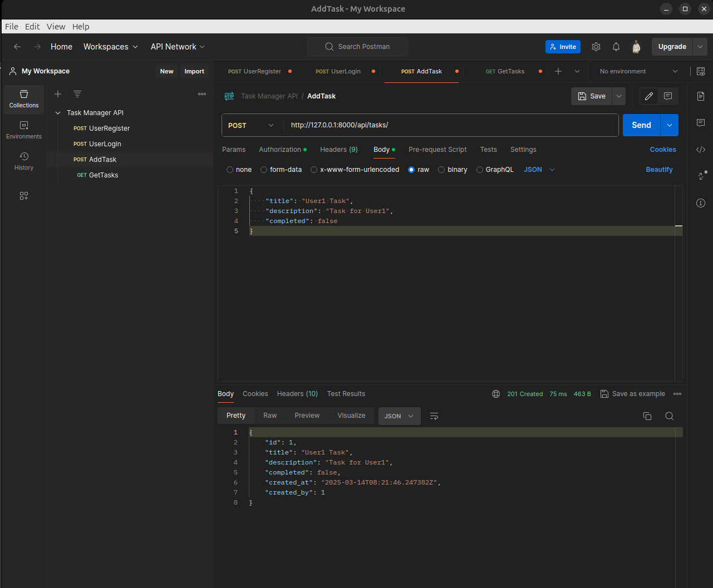Viewport: 713px width, 588px height.
Task: Search the response with the magnifier icon
Action: tap(670, 416)
